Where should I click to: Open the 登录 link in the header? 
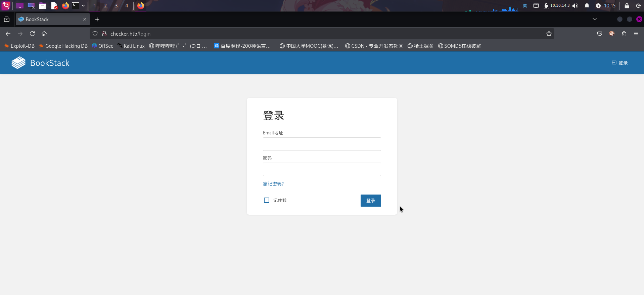tap(619, 63)
